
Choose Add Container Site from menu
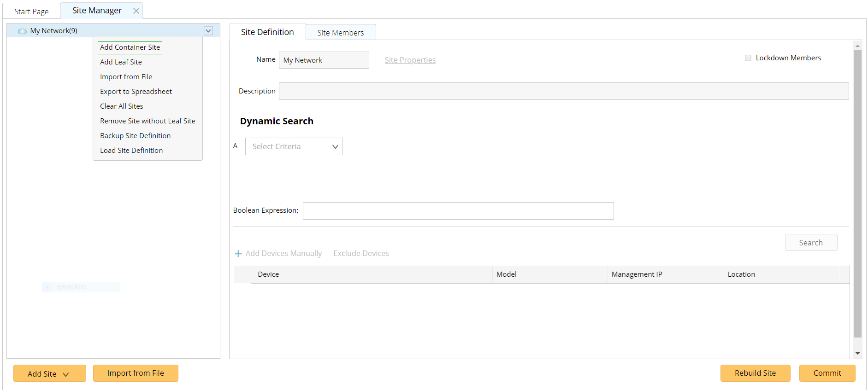tap(130, 47)
